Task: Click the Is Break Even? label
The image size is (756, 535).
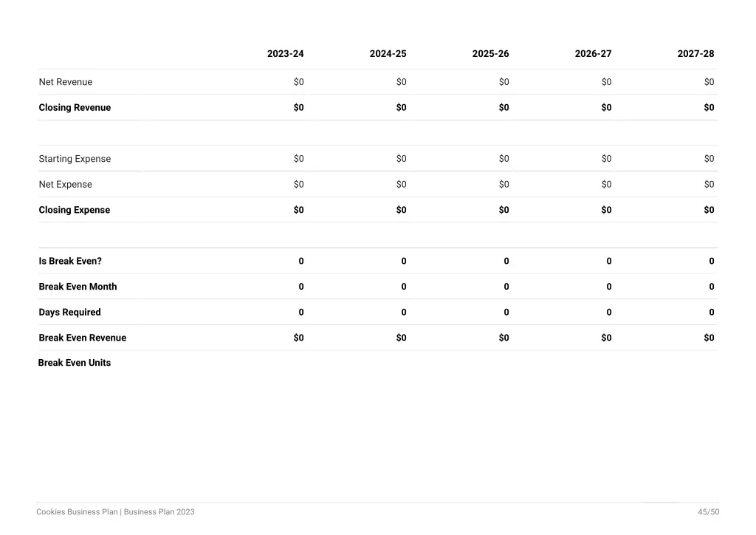Action: (70, 261)
